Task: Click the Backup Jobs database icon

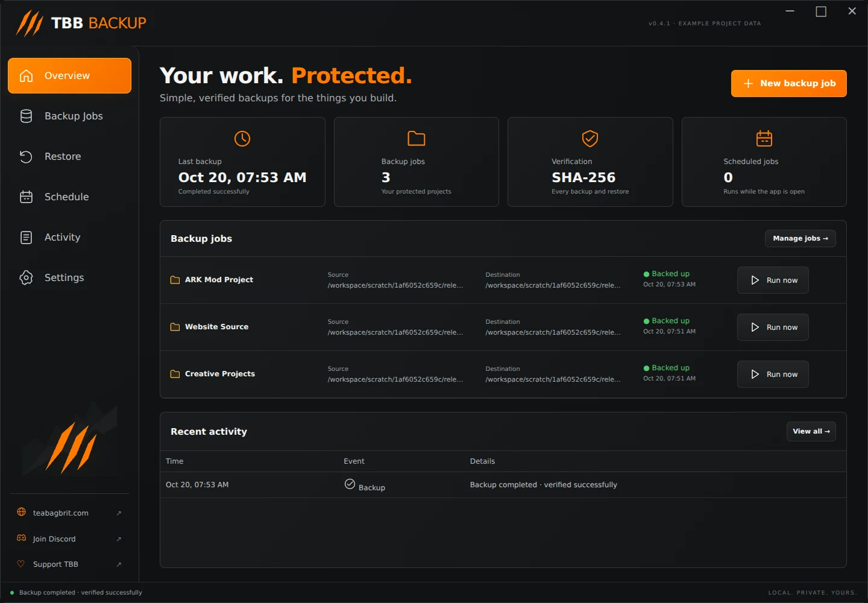Action: click(26, 116)
